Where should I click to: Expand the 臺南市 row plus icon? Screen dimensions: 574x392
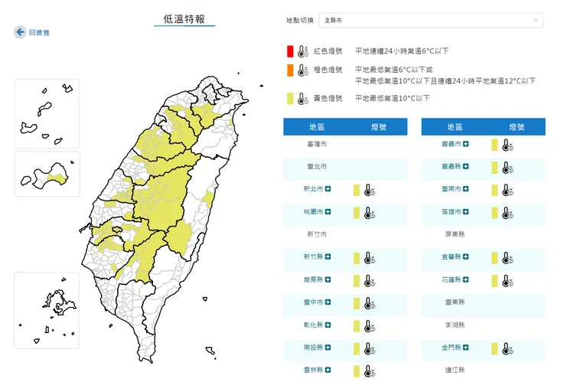click(465, 188)
